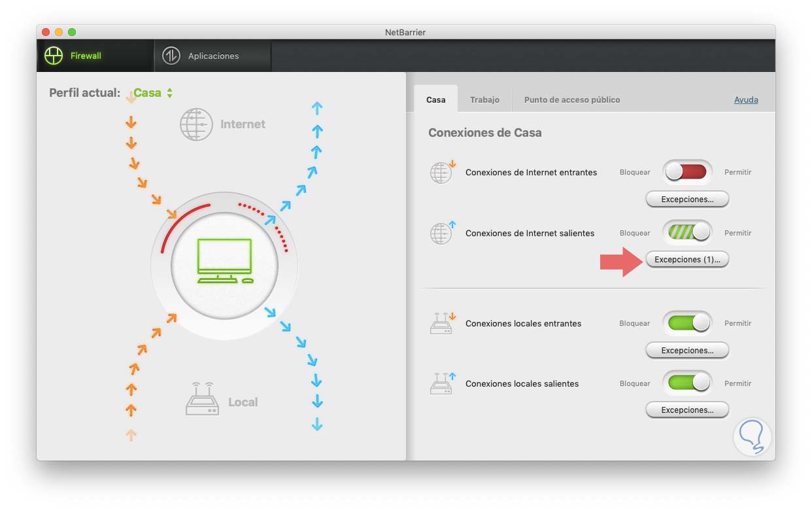Image resolution: width=812 pixels, height=509 pixels.
Task: Click Permitir label for locales entrantes
Action: pos(737,323)
